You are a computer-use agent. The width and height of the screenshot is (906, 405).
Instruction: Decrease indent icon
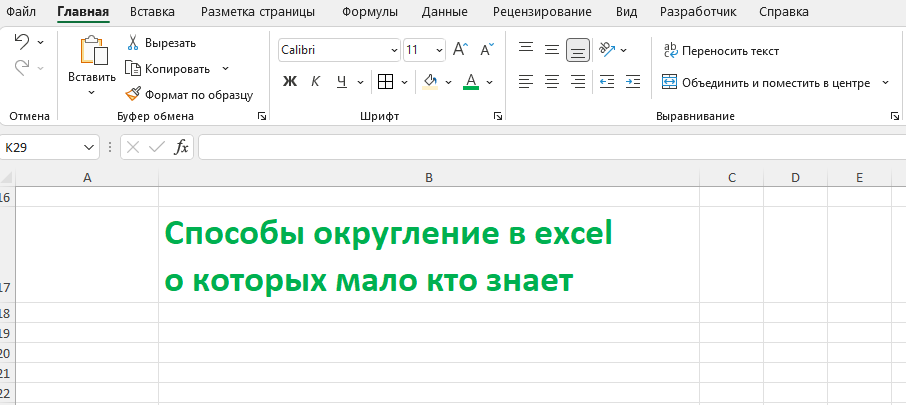tap(607, 82)
